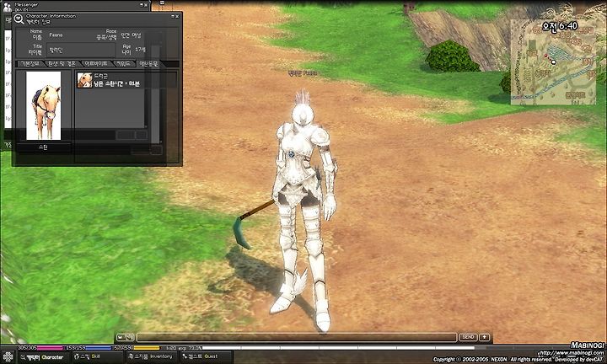607x364 pixels.
Task: Click the SEND chat button
Action: point(468,337)
